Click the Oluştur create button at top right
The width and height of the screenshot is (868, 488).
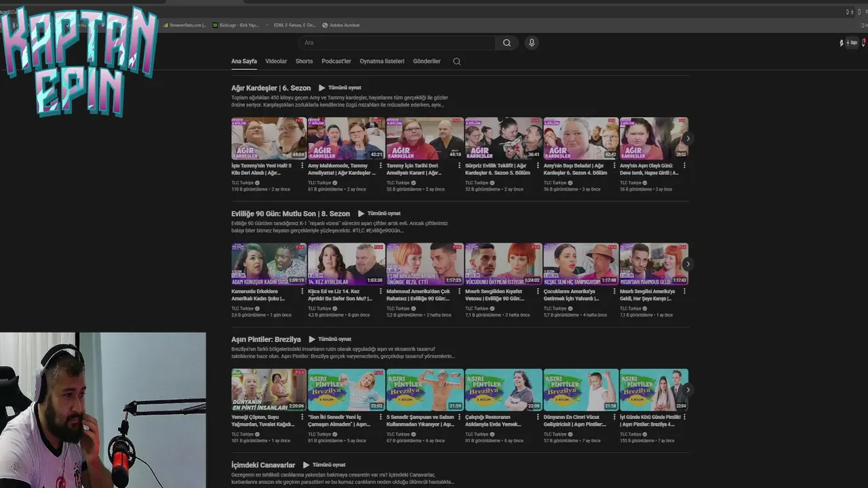[x=852, y=43]
